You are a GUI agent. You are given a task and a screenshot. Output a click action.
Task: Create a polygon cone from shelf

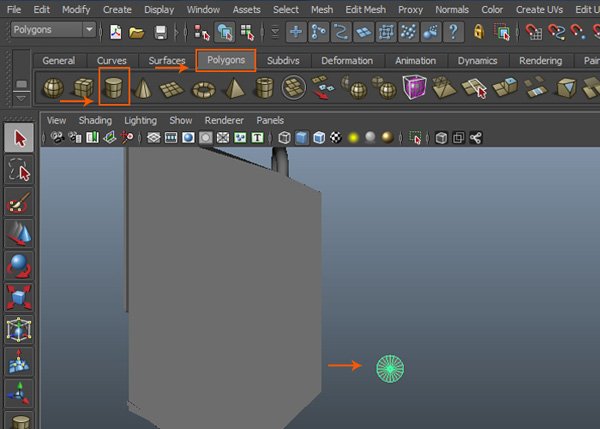[143, 88]
